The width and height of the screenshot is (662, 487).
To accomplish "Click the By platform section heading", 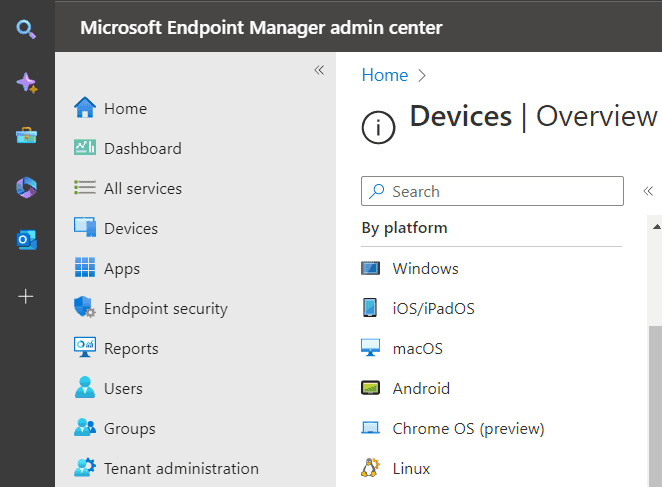I will 404,228.
